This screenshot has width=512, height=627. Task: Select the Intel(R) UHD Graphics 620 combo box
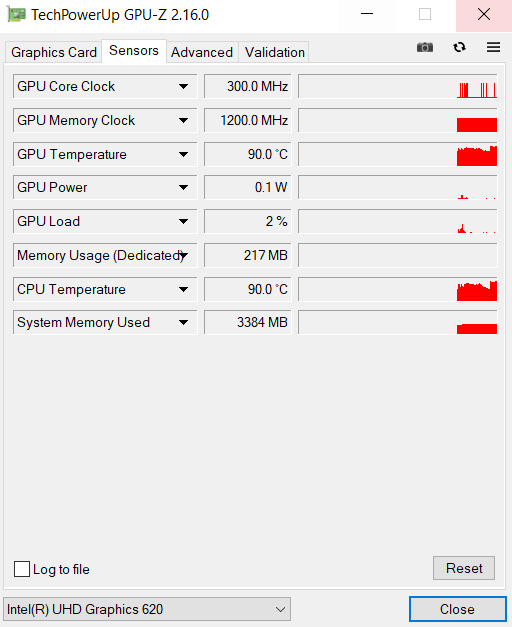pos(147,609)
